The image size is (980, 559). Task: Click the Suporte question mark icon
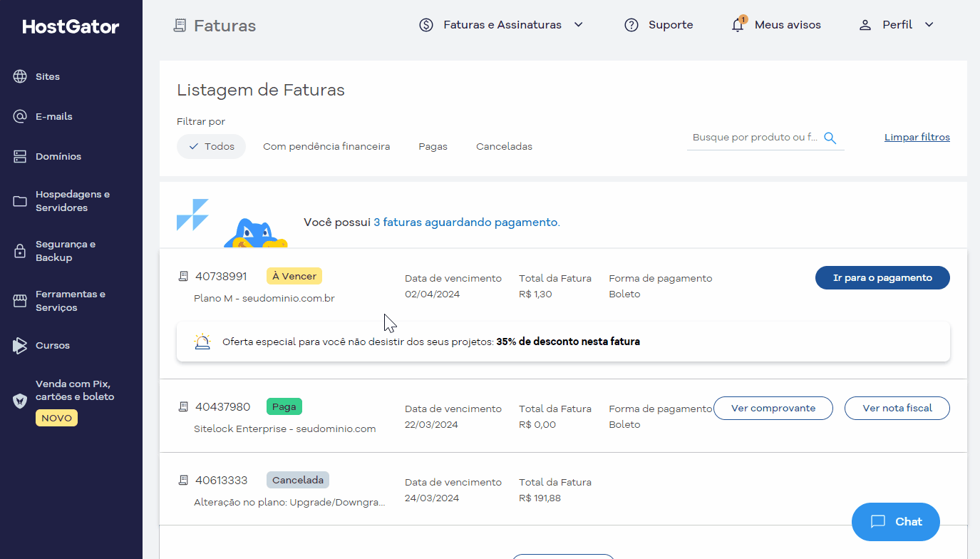631,25
